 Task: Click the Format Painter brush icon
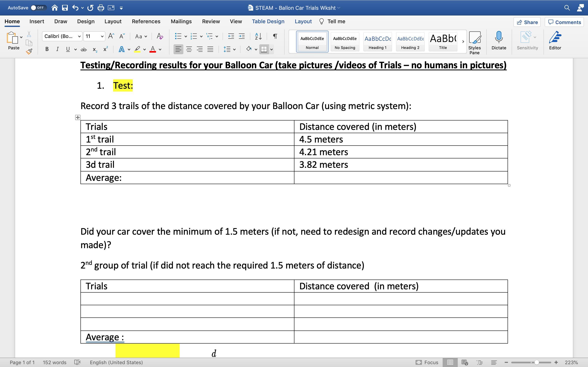click(x=29, y=51)
